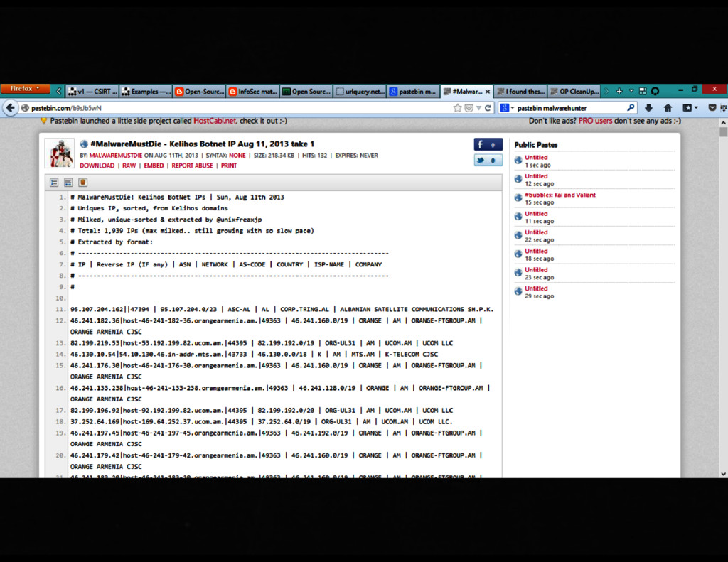728x562 pixels.
Task: Click the 'Public Pastes' heading
Action: 536,145
